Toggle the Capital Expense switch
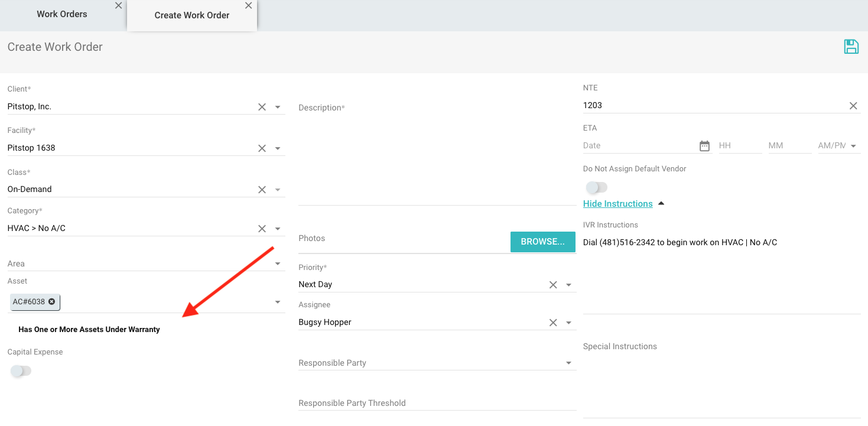The height and width of the screenshot is (426, 868). coord(21,371)
